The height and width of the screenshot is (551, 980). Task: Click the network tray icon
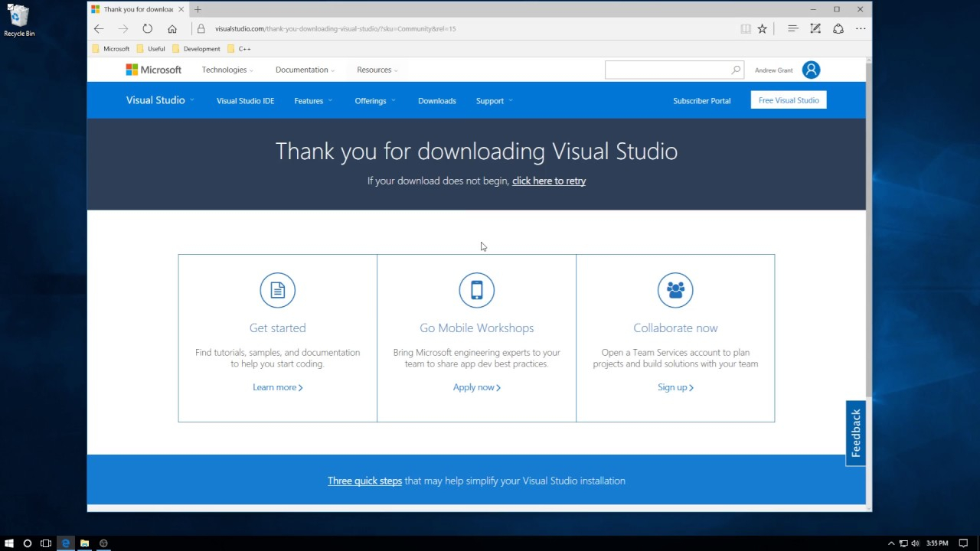903,543
